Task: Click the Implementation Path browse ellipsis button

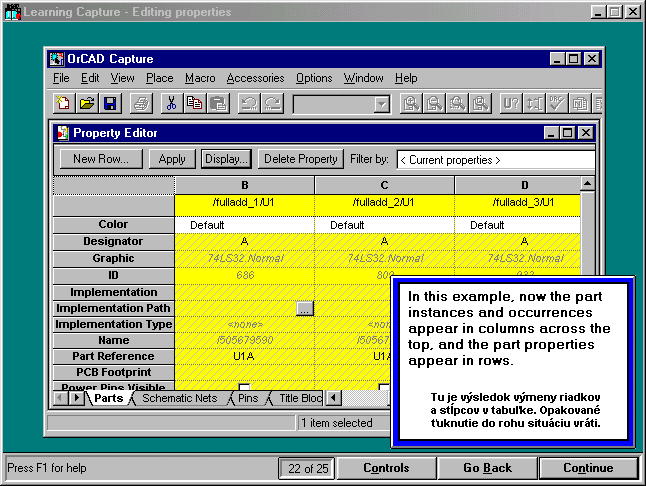Action: [305, 309]
